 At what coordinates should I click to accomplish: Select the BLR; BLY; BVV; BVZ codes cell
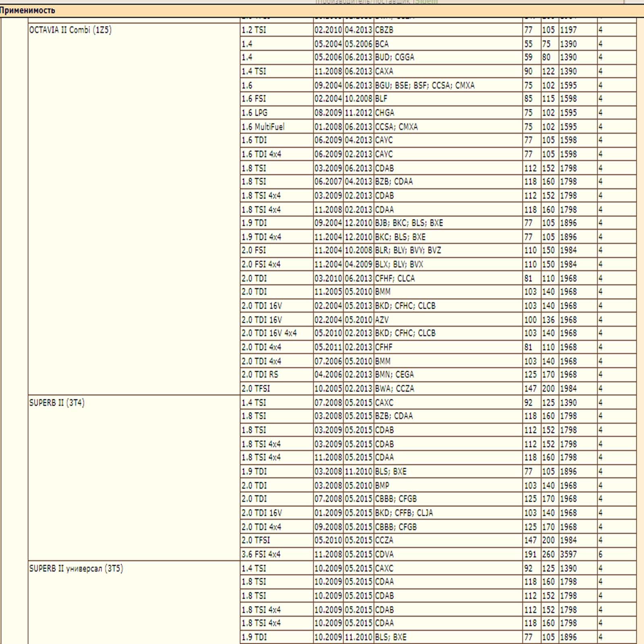(x=448, y=250)
